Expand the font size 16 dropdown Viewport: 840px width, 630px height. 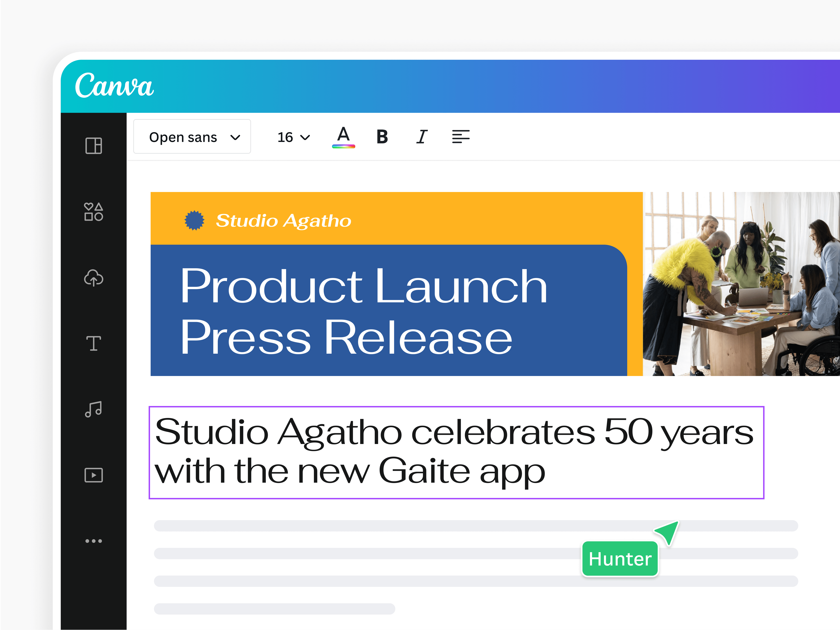coord(294,137)
